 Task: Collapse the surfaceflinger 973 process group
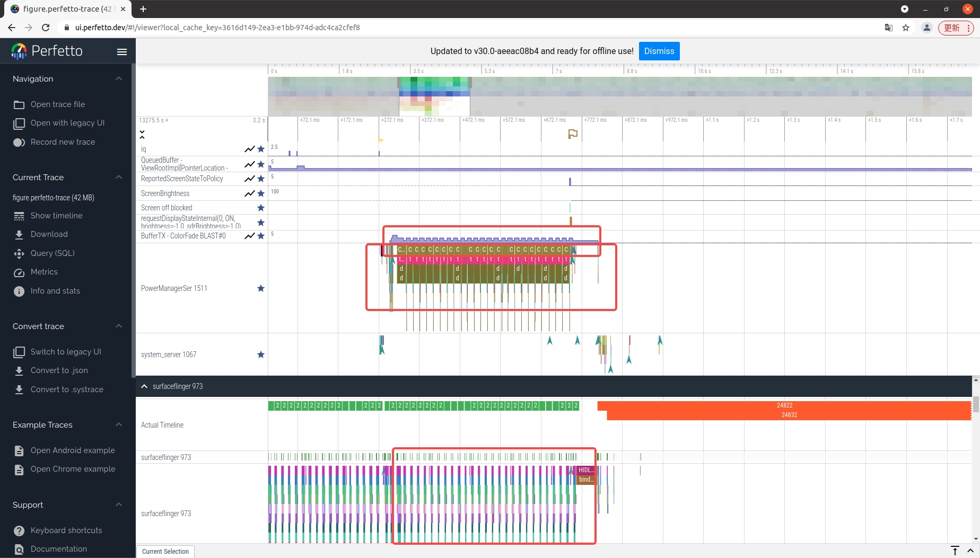tap(144, 386)
